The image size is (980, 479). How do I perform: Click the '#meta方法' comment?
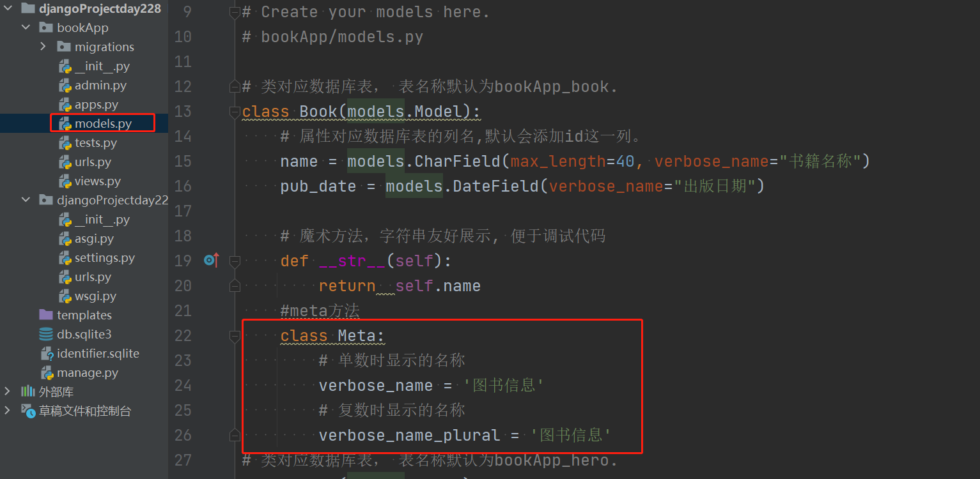coord(320,310)
